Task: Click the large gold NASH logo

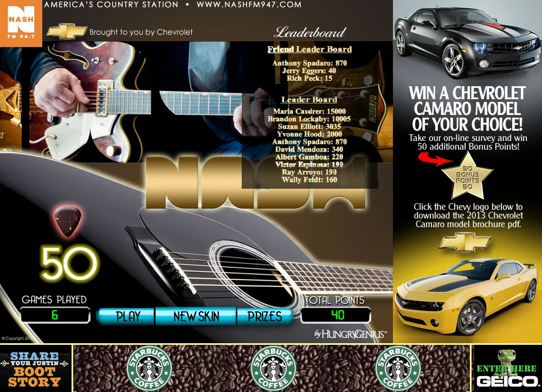Action: click(256, 182)
